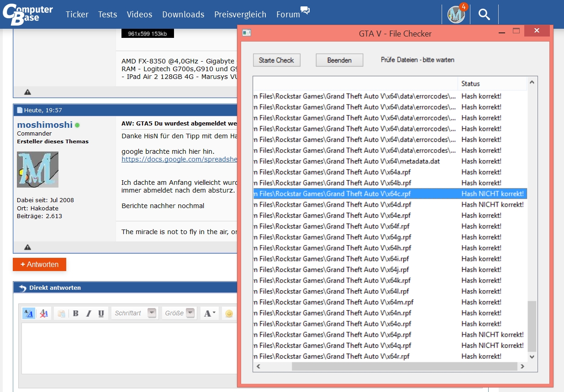Select the x64c.rpf row
The width and height of the screenshot is (564, 392).
tap(390, 193)
